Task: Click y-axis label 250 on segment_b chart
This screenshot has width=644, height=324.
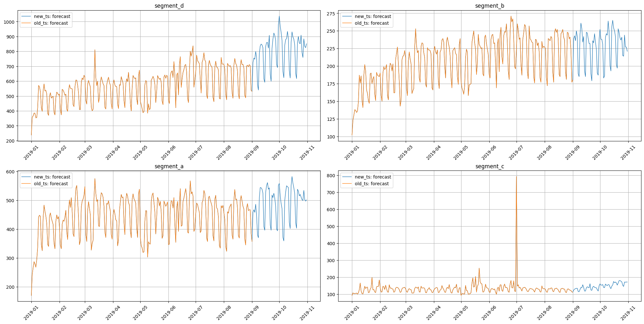Action: click(332, 31)
